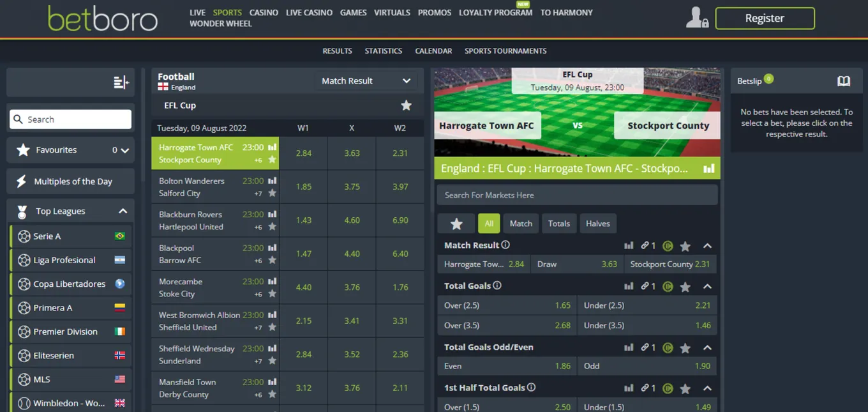Select Odd at 1.90 odds
Viewport: 868px width, 412px height.
pos(647,366)
